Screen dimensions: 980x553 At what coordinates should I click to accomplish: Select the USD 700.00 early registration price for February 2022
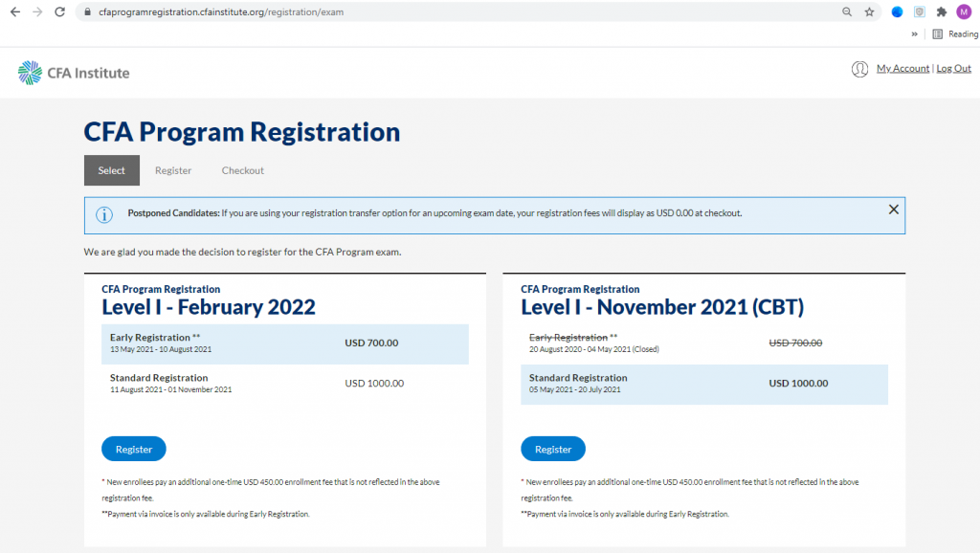pos(371,343)
